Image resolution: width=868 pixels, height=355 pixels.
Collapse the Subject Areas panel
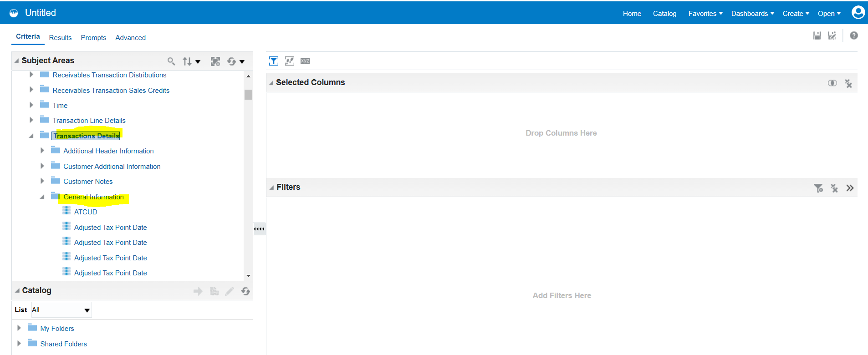point(17,61)
